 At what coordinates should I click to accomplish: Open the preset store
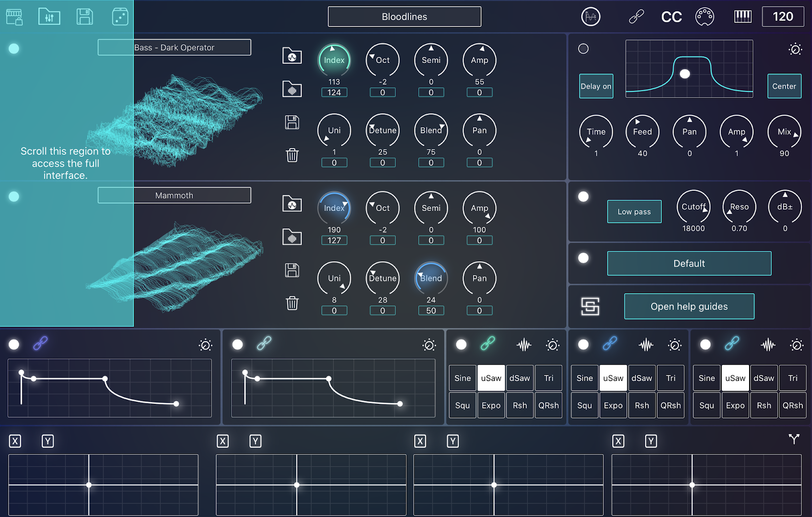click(14, 16)
